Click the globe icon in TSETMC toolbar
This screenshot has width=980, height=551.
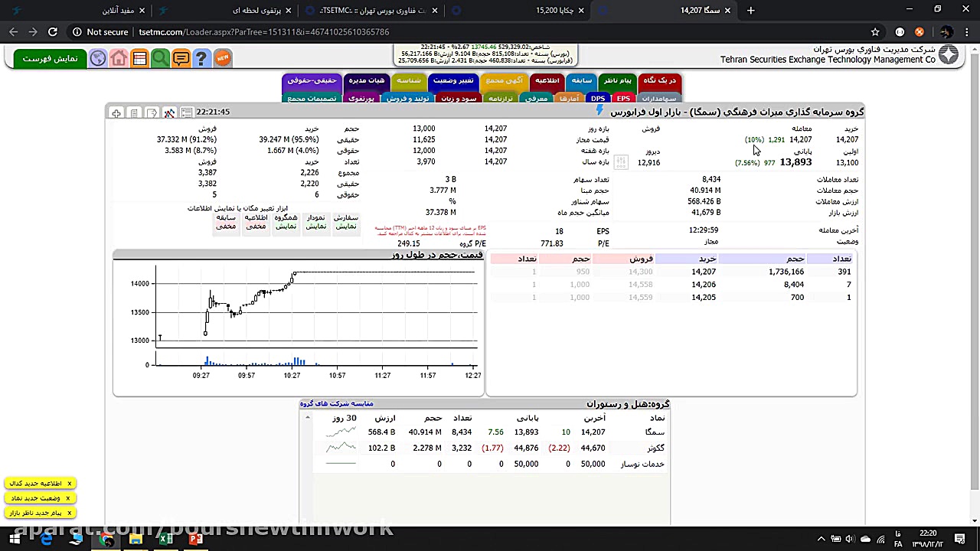pyautogui.click(x=98, y=58)
